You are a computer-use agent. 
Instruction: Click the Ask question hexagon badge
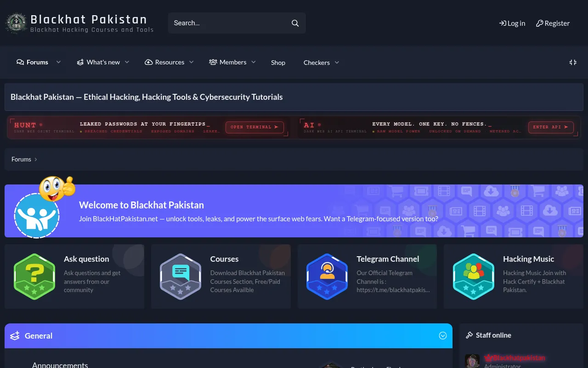coord(34,276)
